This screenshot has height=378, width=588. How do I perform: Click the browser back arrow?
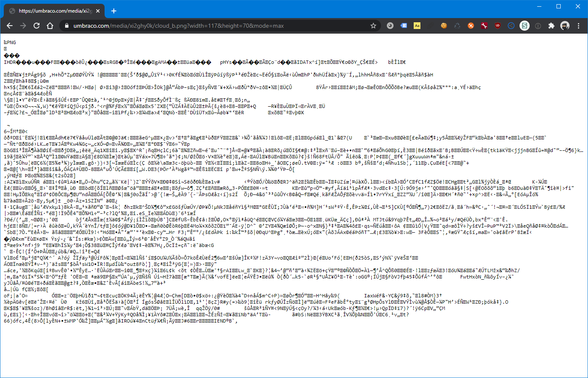tap(10, 26)
